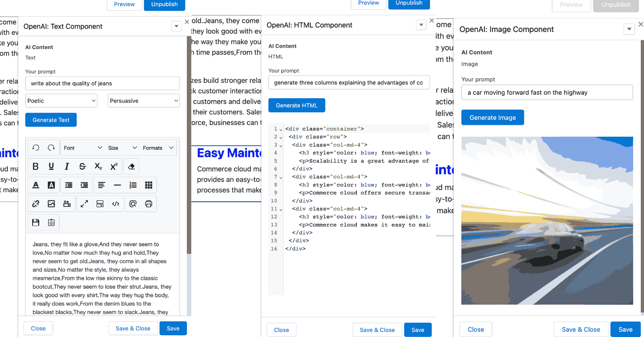Click the print icon
This screenshot has width=644, height=337.
click(149, 204)
